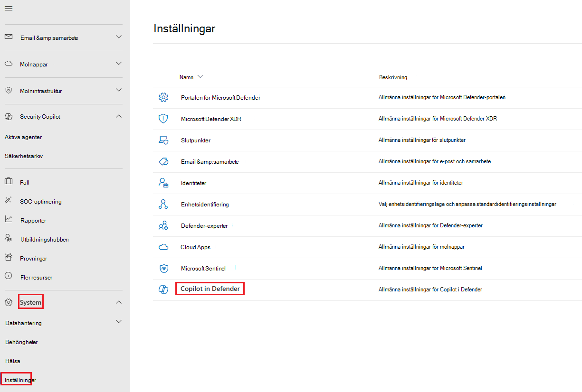
Task: Select Inställningar in the sidebar
Action: tap(20, 380)
